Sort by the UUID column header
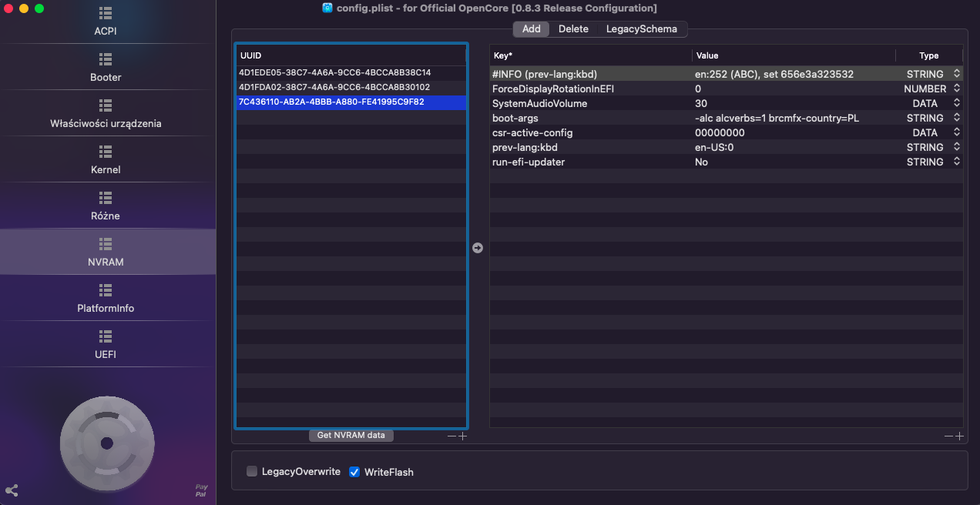 (x=351, y=55)
